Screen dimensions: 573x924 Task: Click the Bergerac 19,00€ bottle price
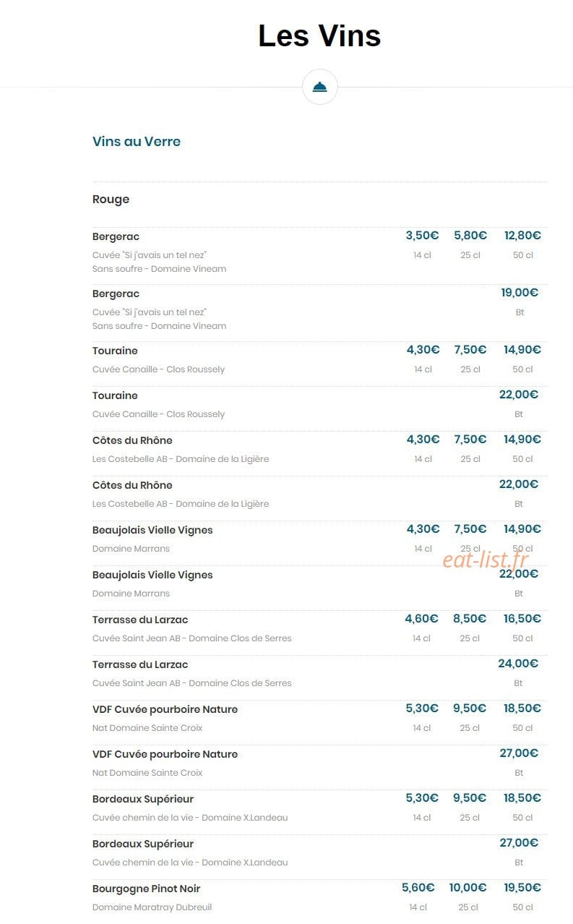click(x=520, y=293)
